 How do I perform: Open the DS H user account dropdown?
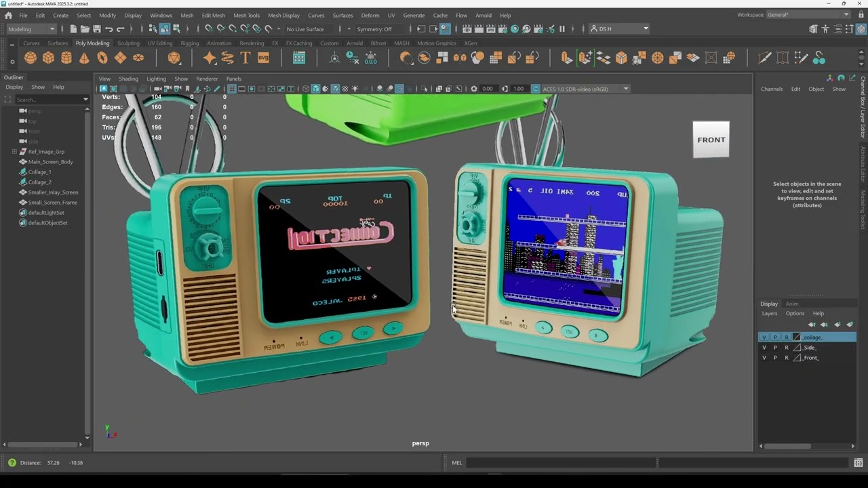(x=619, y=28)
